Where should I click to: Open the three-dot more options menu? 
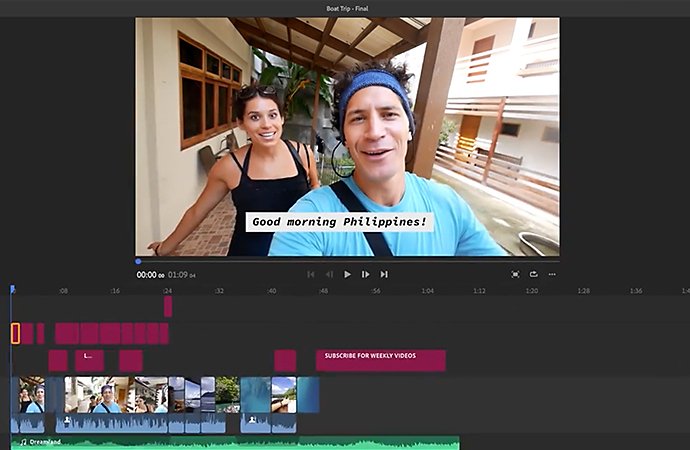point(552,274)
